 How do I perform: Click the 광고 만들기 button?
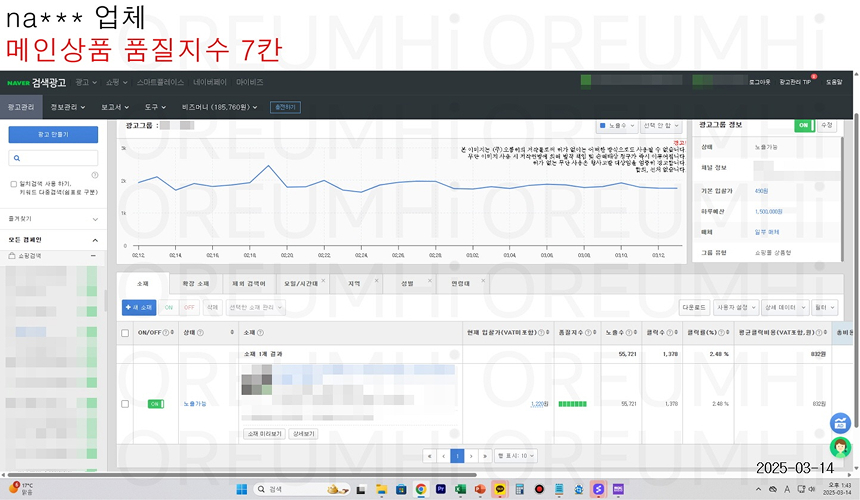click(x=53, y=134)
